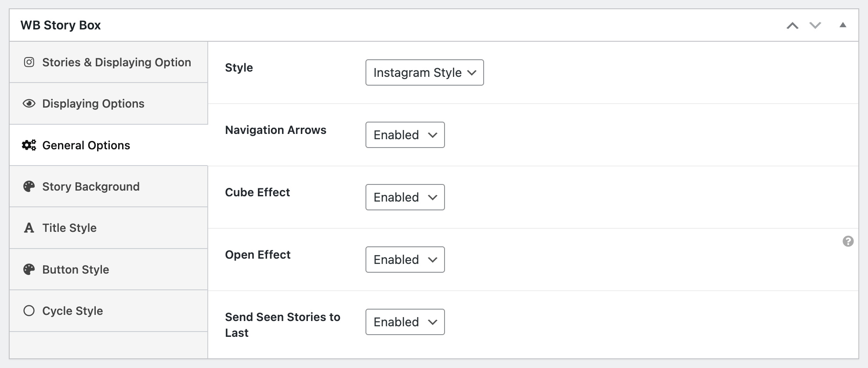Click the question mark help icon
Viewport: 868px width, 368px height.
tap(848, 241)
